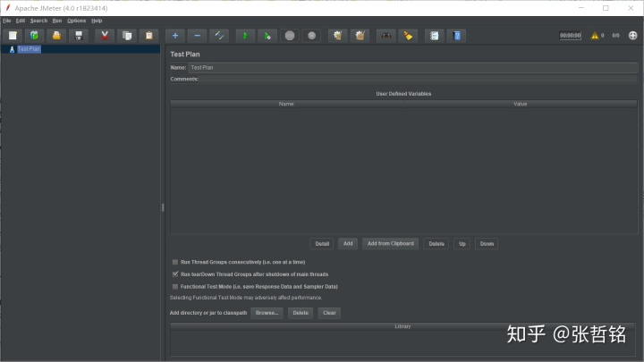Click the Toggle enable/disable icon
This screenshot has height=362, width=644.
coord(219,36)
